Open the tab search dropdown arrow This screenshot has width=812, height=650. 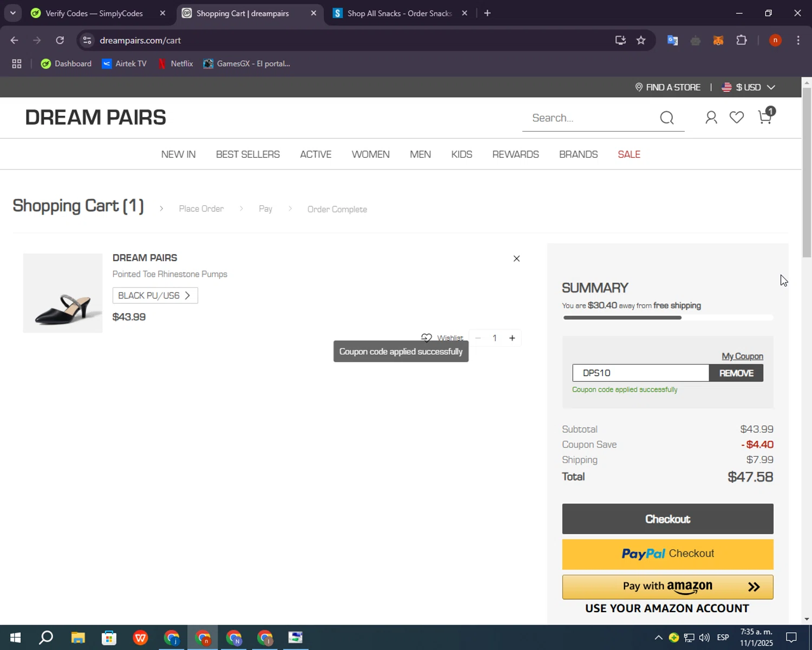coord(12,13)
